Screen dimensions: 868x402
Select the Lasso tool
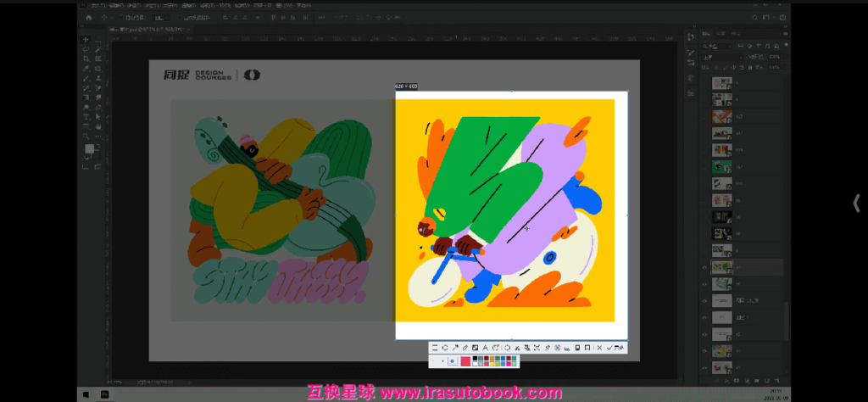pos(86,49)
